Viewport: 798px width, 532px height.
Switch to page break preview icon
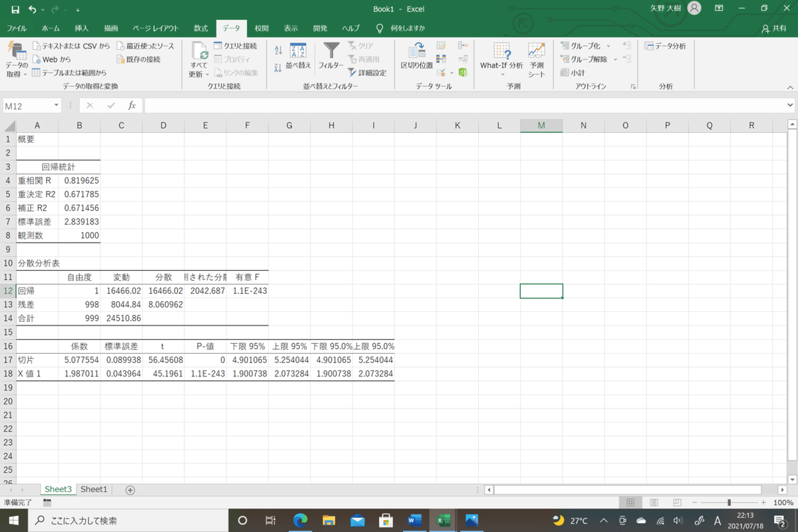[x=677, y=503]
